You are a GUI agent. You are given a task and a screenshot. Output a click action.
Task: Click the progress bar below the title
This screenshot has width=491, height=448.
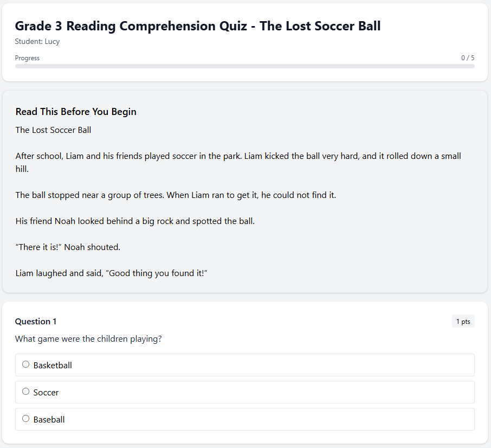click(244, 65)
